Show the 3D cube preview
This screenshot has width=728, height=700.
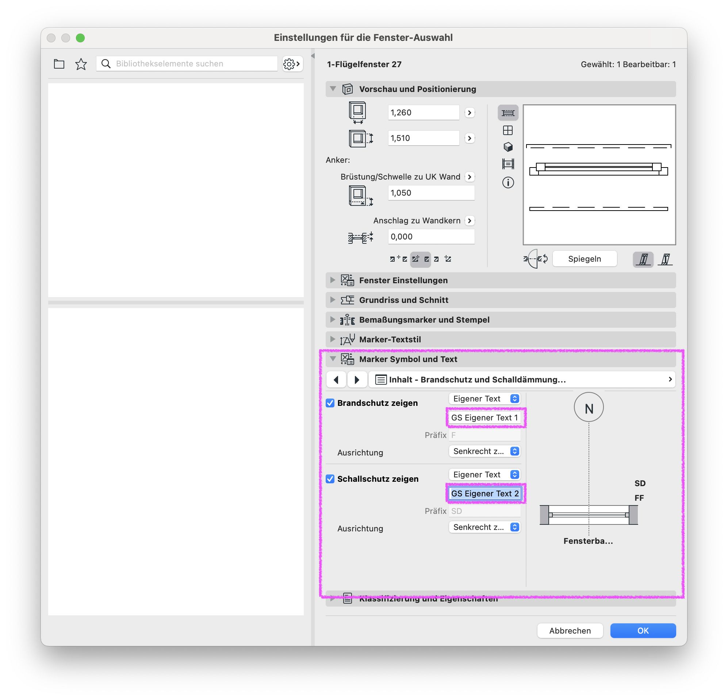[x=508, y=147]
